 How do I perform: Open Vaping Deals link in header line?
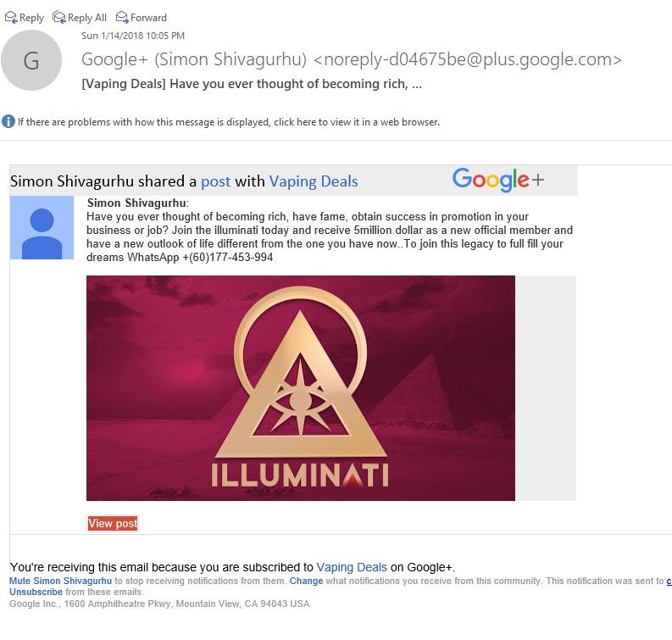tap(314, 181)
